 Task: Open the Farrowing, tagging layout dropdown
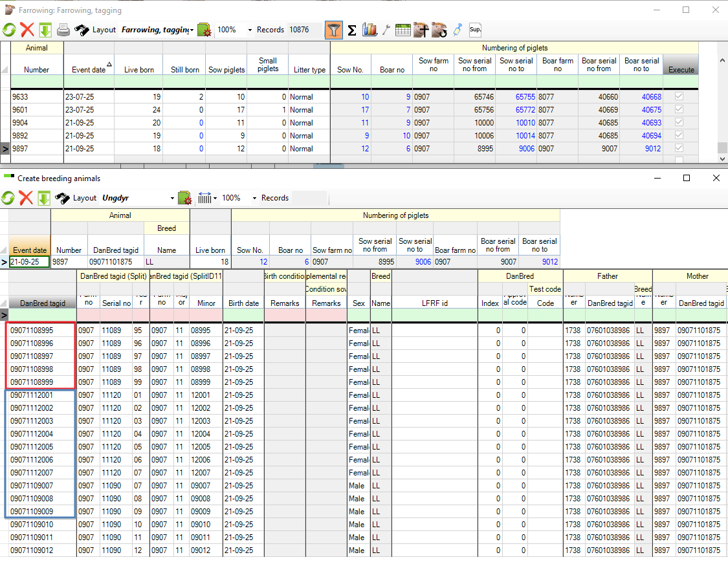[192, 30]
